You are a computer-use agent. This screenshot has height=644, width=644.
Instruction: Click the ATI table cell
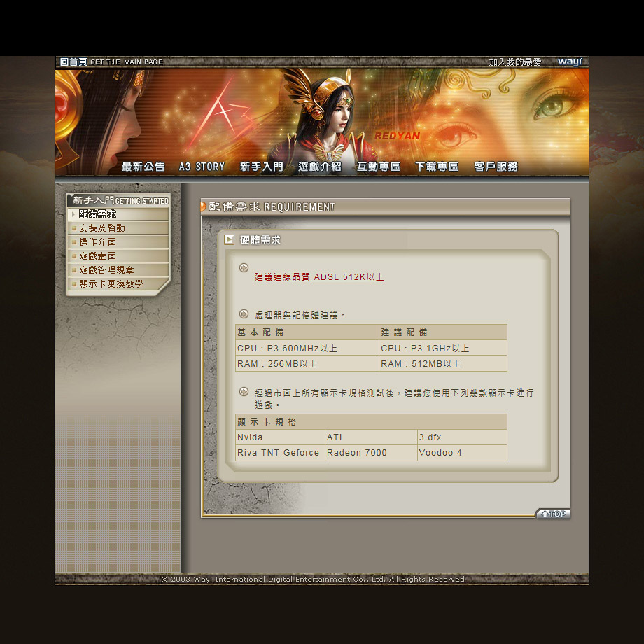coord(371,437)
